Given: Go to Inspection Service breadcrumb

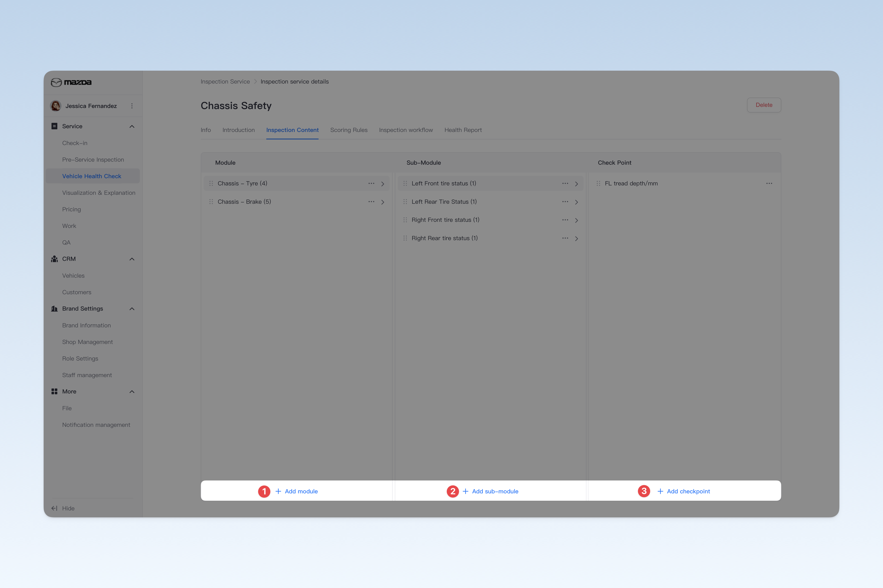Looking at the screenshot, I should (x=225, y=81).
